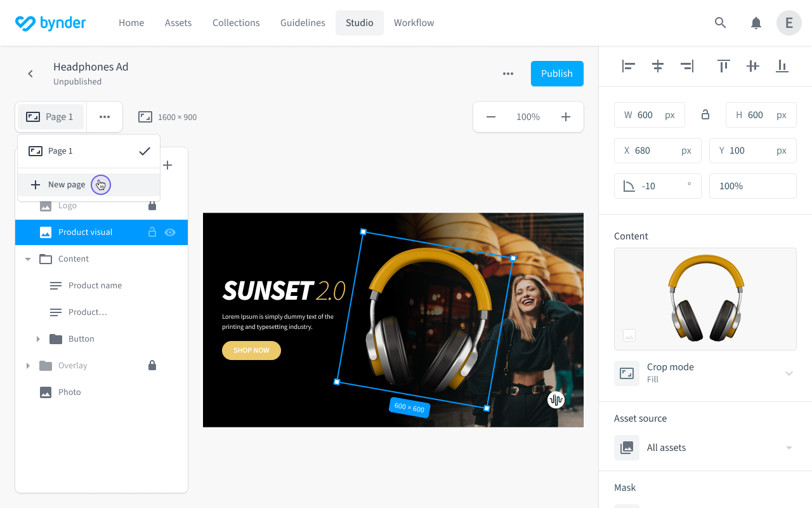Align the selected layer to the left edge
This screenshot has height=508, width=812.
627,65
